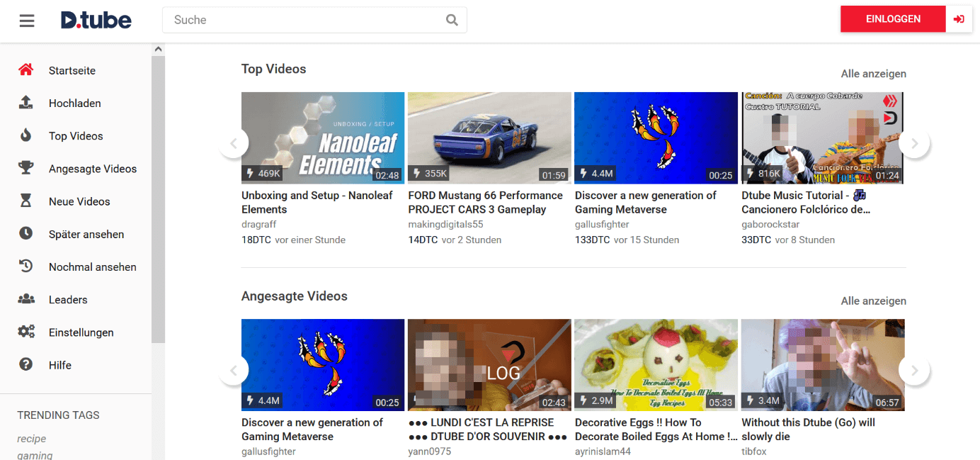Open the Ford Mustang race car thumbnail
The width and height of the screenshot is (980, 460).
(x=489, y=138)
